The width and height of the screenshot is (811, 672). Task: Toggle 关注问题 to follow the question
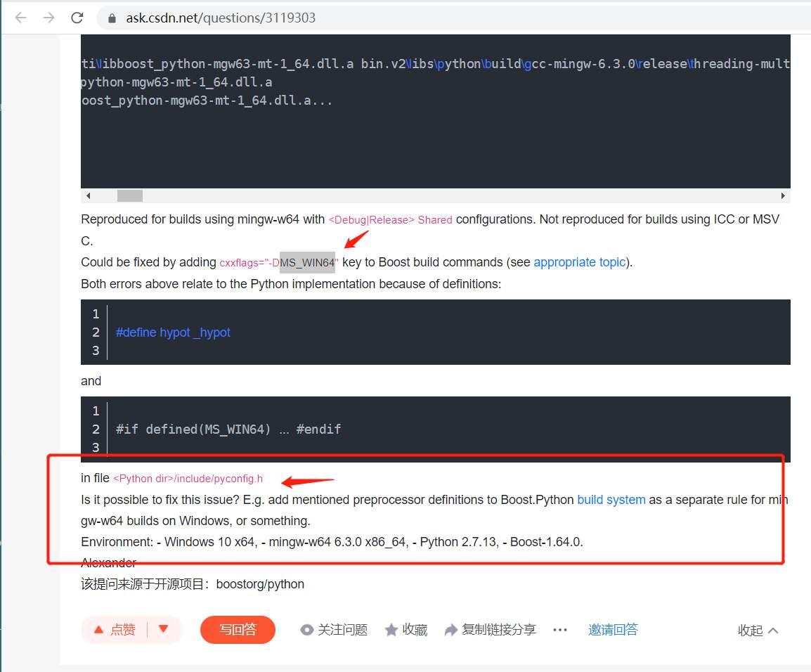click(x=334, y=630)
